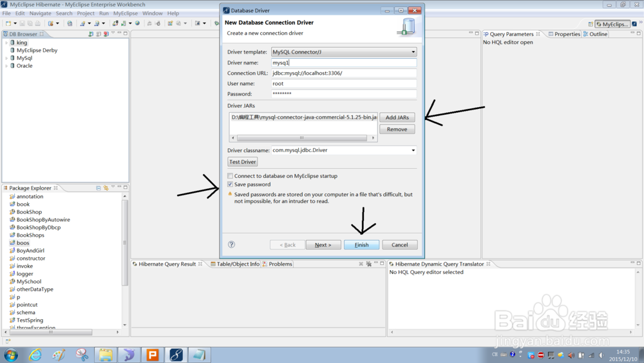
Task: Open the File menu
Action: click(x=6, y=13)
